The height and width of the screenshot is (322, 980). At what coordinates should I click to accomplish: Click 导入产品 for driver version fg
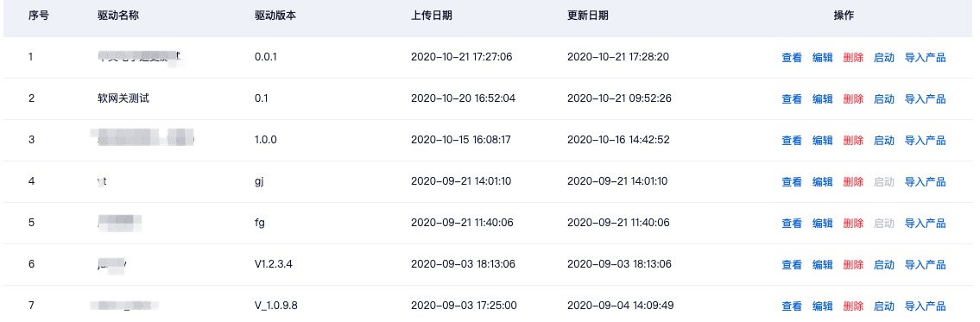click(925, 224)
